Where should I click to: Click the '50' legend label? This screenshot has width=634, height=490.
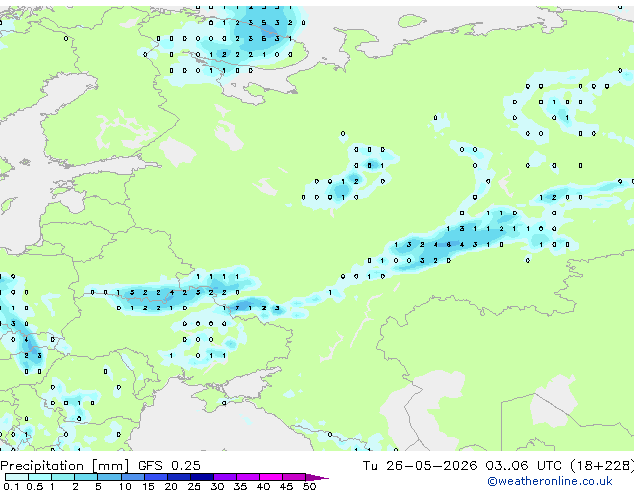coord(310,486)
